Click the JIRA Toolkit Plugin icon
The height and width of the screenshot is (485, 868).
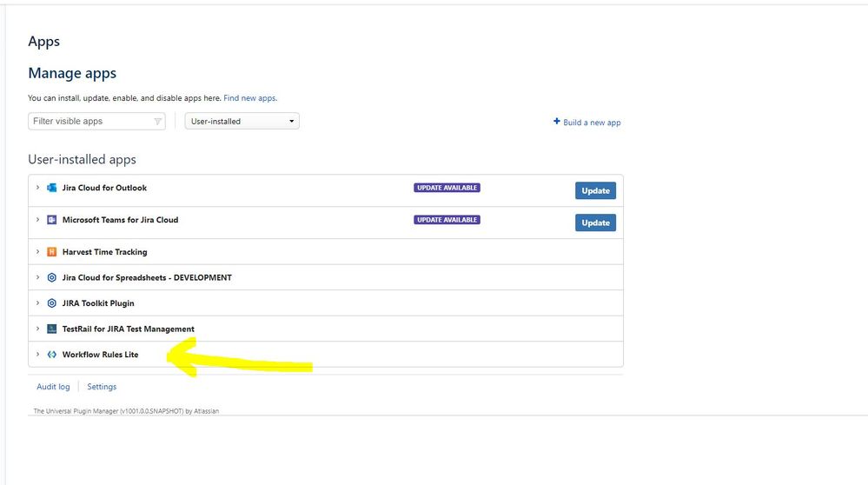click(x=51, y=302)
